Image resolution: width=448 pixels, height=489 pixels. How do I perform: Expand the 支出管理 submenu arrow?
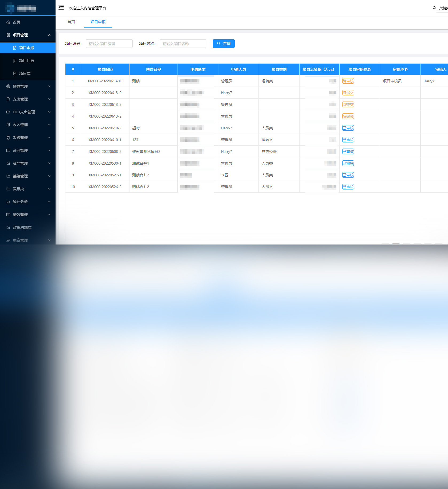tap(49, 99)
